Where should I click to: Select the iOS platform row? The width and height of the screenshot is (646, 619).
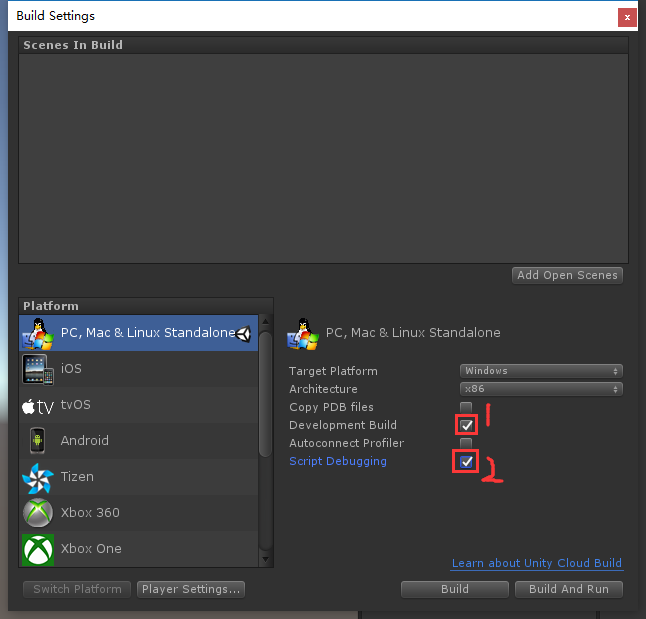coord(138,369)
